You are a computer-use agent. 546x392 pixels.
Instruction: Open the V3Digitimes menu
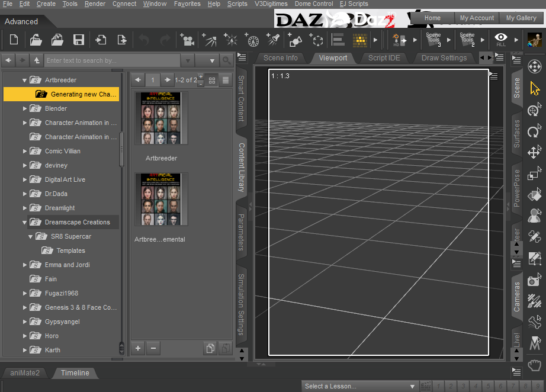click(x=271, y=4)
